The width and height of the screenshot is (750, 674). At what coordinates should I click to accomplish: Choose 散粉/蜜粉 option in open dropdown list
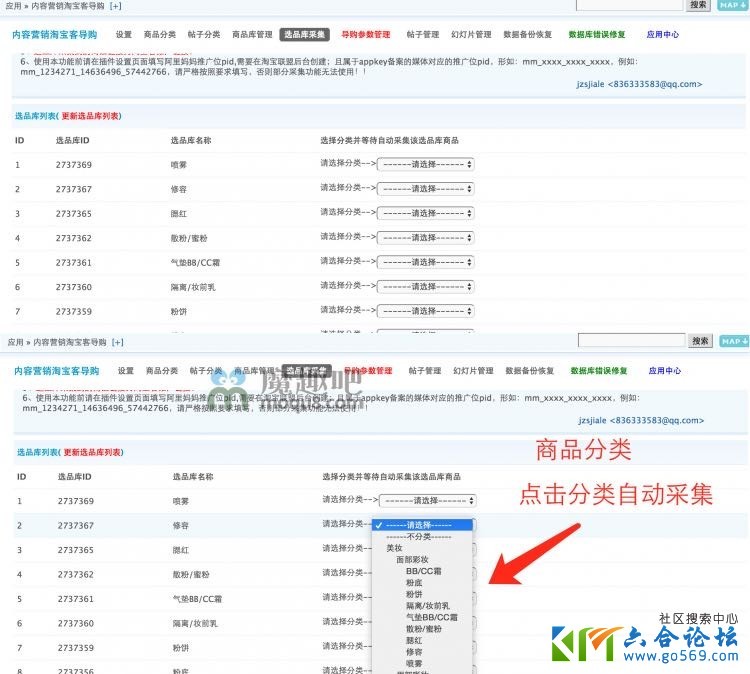click(422, 629)
